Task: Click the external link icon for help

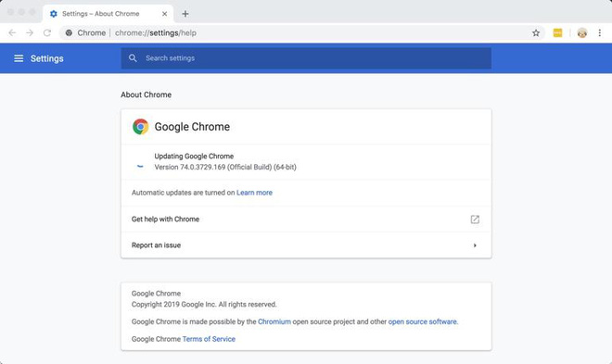Action: [x=475, y=220]
